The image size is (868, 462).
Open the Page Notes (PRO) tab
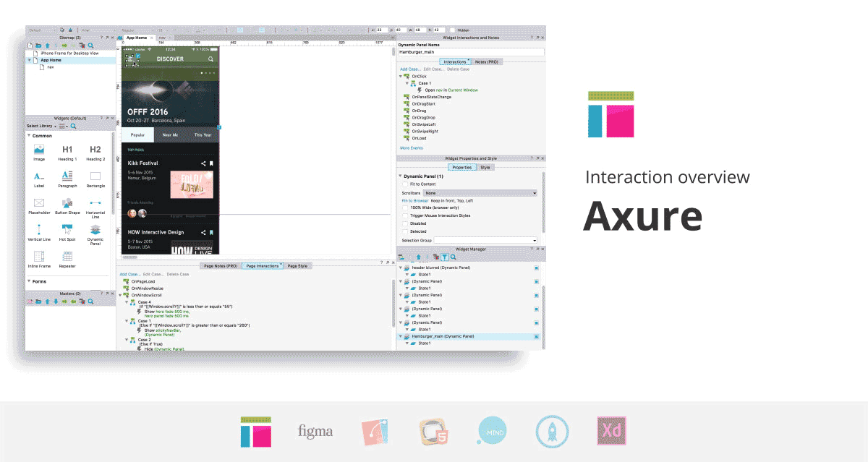pyautogui.click(x=221, y=266)
